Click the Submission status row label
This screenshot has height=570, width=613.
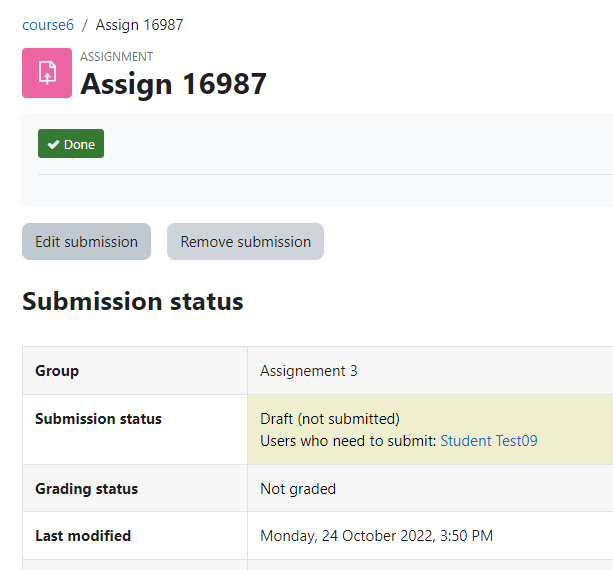tap(98, 419)
